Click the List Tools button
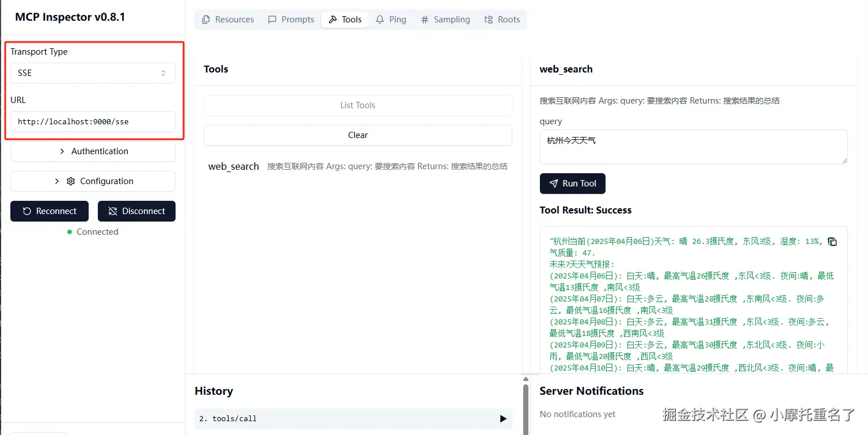868x435 pixels. pos(358,105)
